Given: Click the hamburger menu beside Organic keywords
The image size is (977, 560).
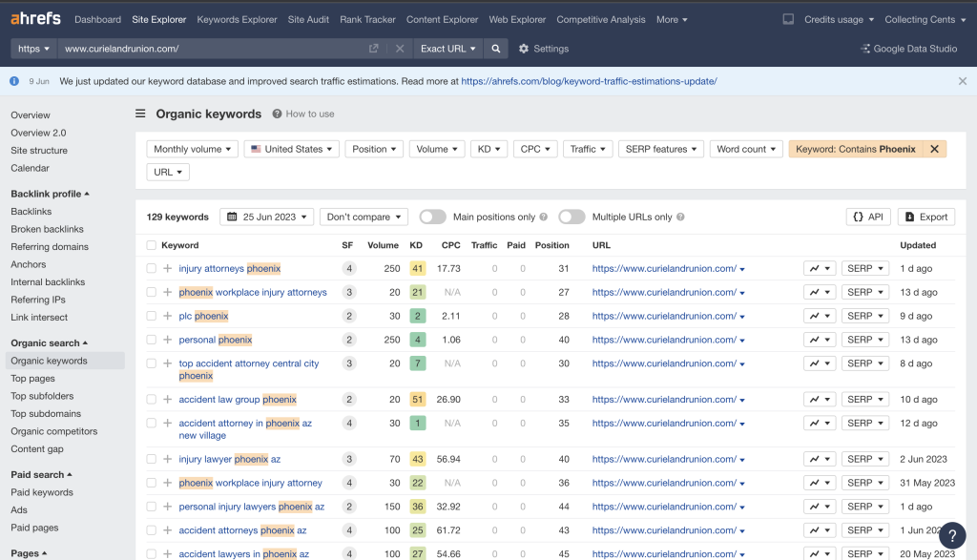Looking at the screenshot, I should [x=140, y=114].
